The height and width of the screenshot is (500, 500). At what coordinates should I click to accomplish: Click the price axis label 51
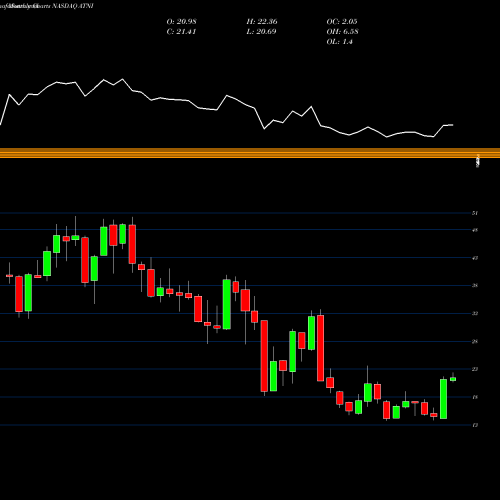point(475,213)
